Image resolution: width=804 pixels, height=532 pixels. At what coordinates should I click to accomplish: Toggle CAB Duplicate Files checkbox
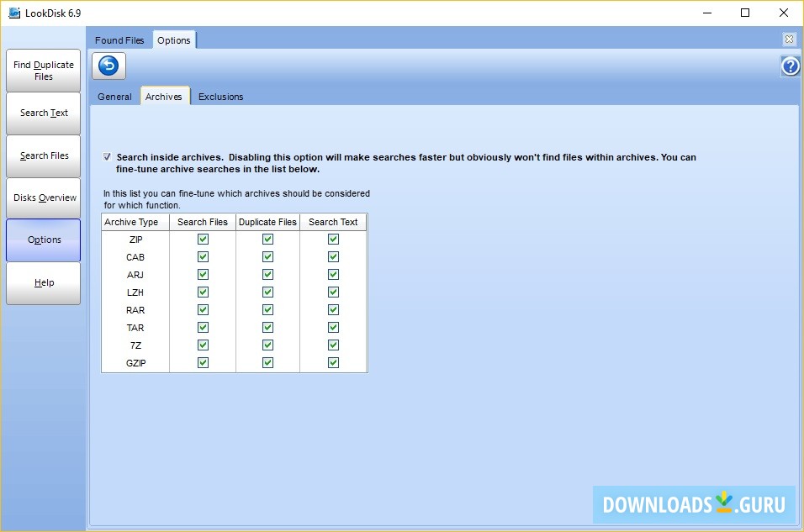pos(267,257)
